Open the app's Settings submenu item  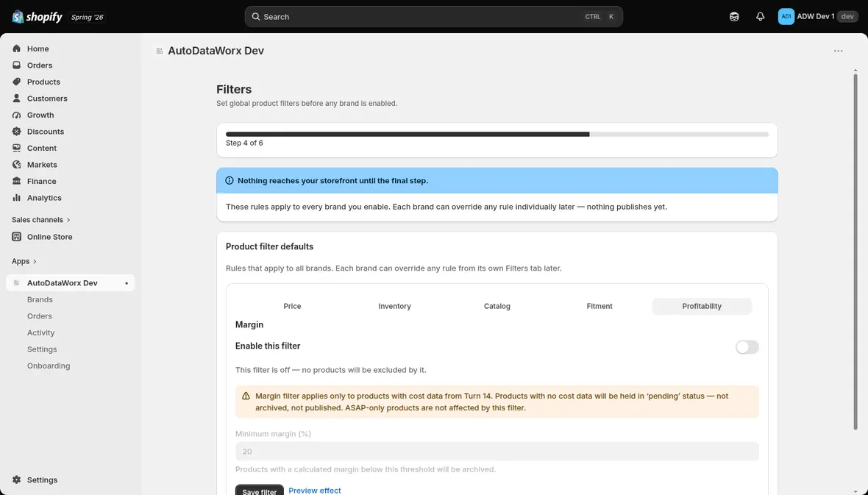42,349
